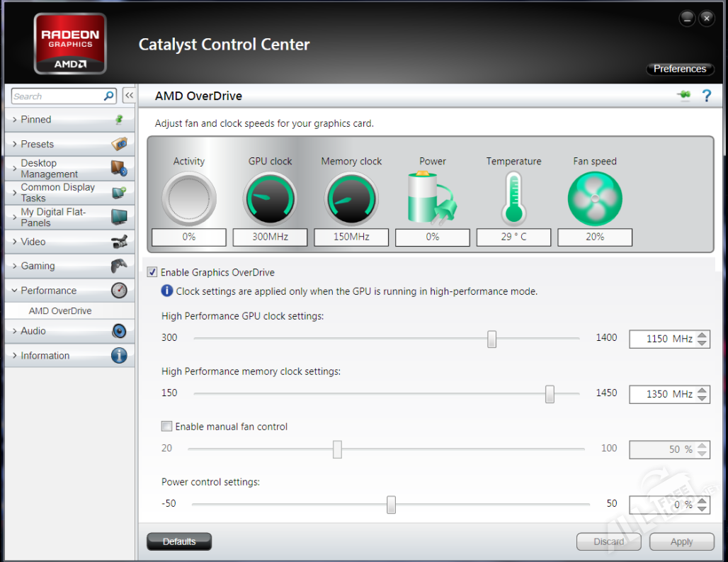Viewport: 728px width, 562px height.
Task: Expand the Video category
Action: 33,242
